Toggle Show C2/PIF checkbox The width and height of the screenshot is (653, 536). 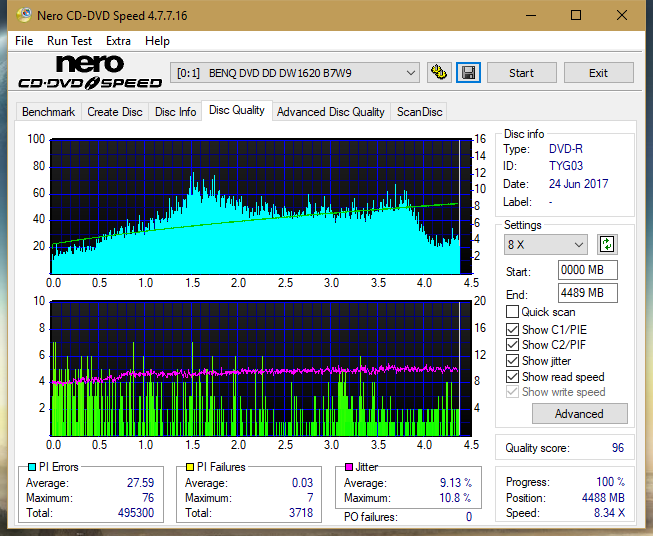[x=512, y=345]
